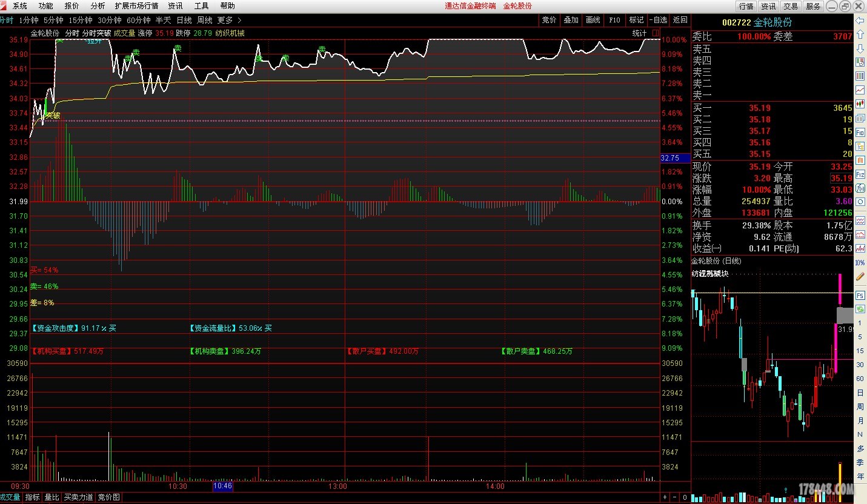This screenshot has height=504, width=867.
Task: Click the F12 trading sidebar icon
Action: (x=860, y=173)
